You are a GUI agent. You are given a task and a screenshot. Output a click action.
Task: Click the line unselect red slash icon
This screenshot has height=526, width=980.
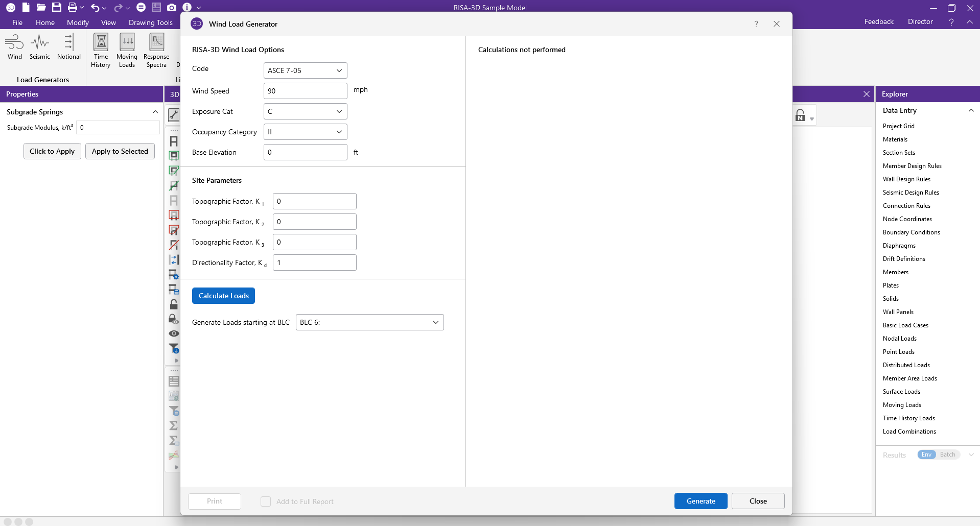[174, 245]
